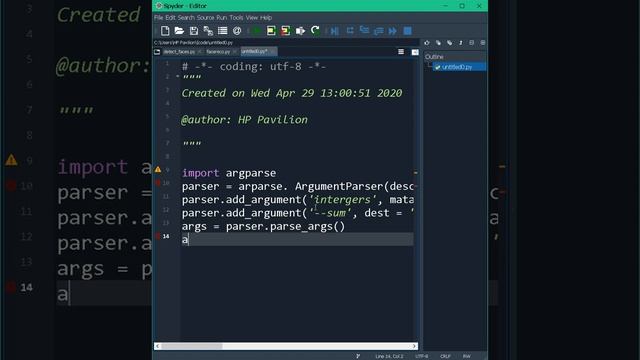Click the debug Step icon
The height and width of the screenshot is (360, 640).
tap(350, 31)
